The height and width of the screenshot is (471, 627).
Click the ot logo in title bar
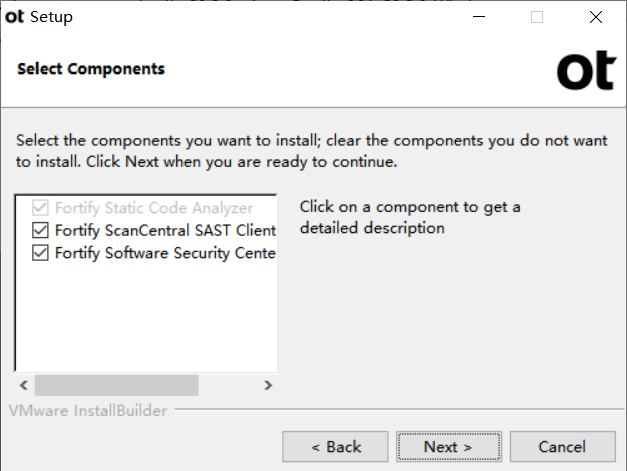pos(14,17)
